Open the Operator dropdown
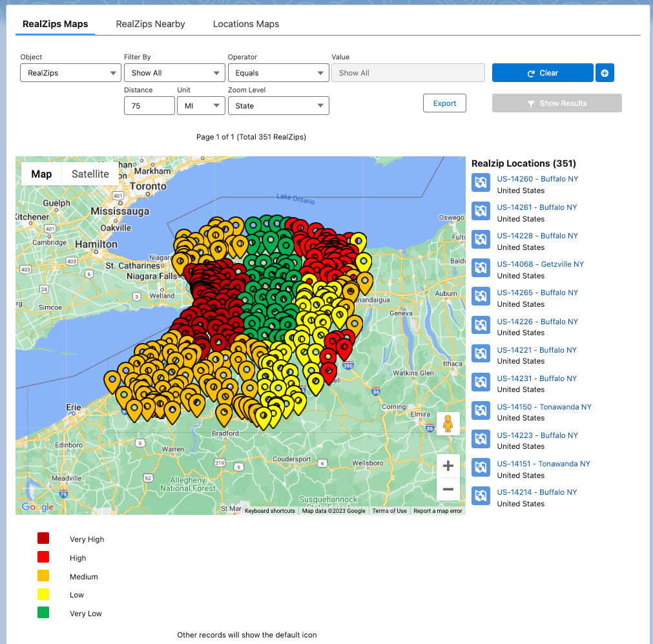The width and height of the screenshot is (653, 644). (x=278, y=72)
